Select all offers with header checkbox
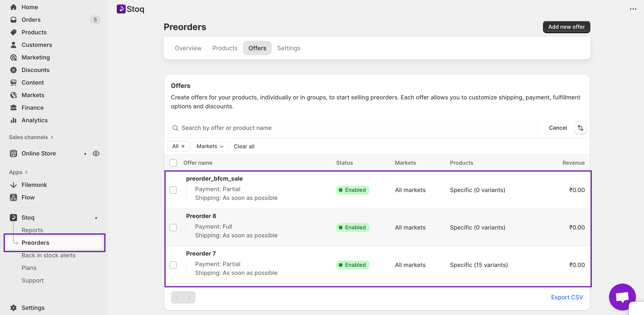This screenshot has height=315, width=644. (173, 163)
